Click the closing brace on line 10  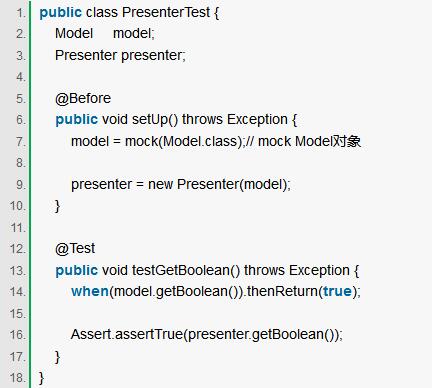pos(57,206)
